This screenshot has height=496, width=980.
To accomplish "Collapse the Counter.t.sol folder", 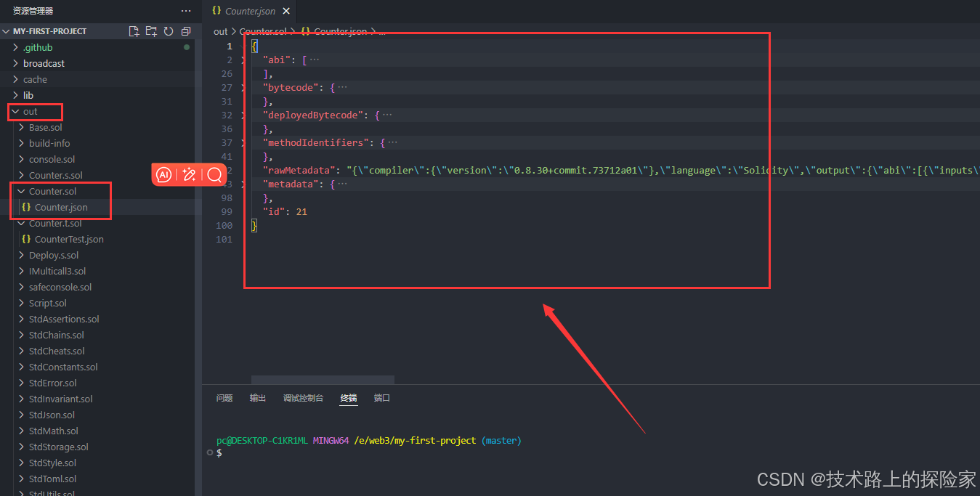I will coord(97,223).
